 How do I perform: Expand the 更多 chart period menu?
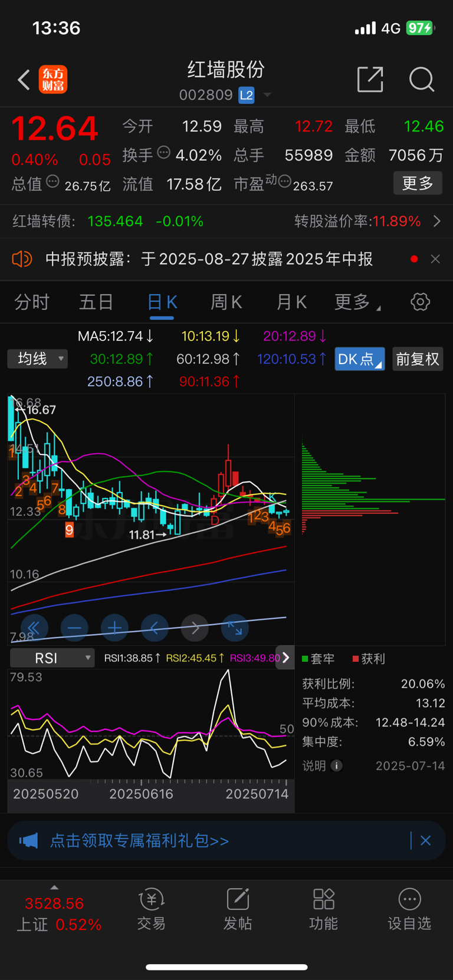click(357, 302)
